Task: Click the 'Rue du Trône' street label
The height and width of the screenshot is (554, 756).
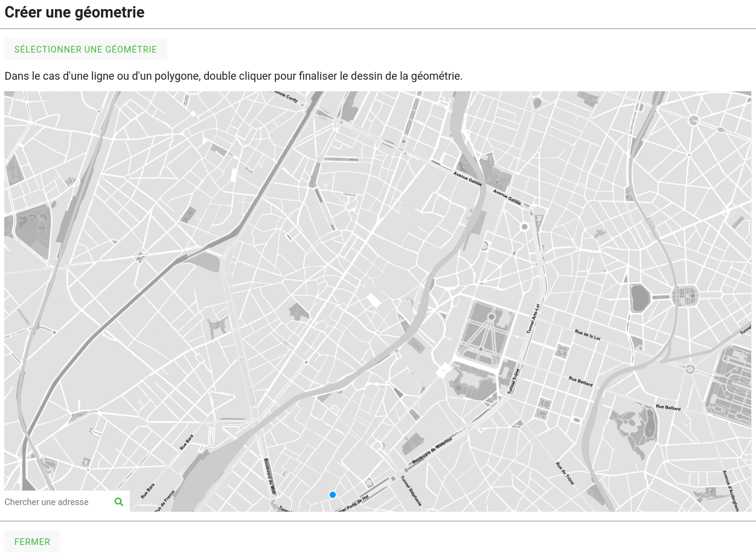Action: (565, 474)
